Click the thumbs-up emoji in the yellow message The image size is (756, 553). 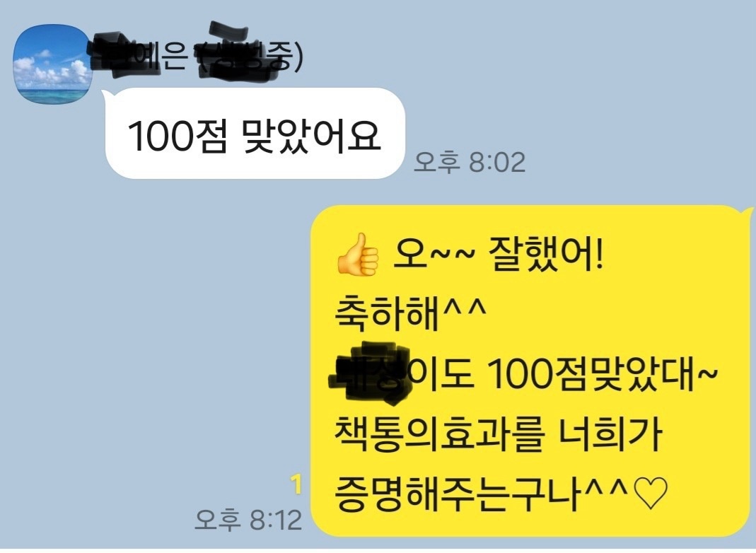click(357, 255)
